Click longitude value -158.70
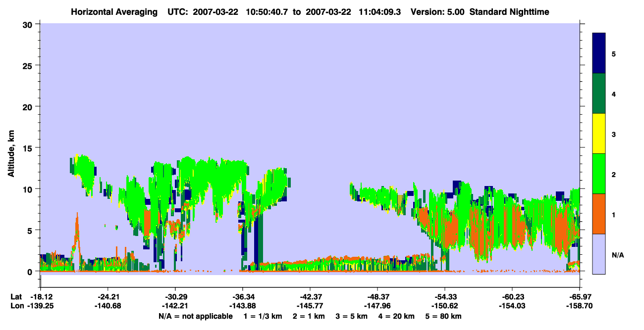This screenshot has width=644, height=330. pyautogui.click(x=580, y=306)
